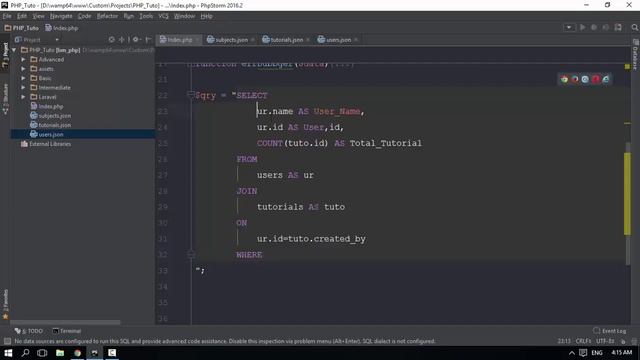The height and width of the screenshot is (360, 640).
Task: Click UTF-8 encoding in status bar
Action: [x=604, y=341]
